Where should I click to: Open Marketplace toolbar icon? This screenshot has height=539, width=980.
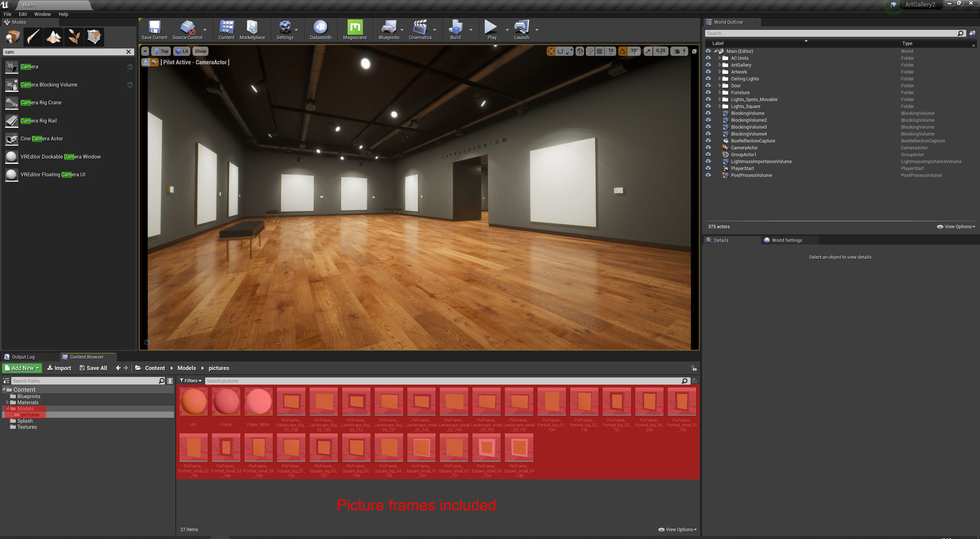[x=252, y=30]
